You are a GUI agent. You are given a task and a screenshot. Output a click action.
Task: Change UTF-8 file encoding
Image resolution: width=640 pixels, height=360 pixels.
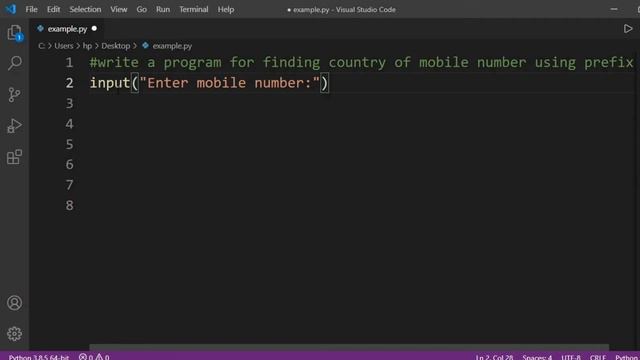pyautogui.click(x=571, y=357)
